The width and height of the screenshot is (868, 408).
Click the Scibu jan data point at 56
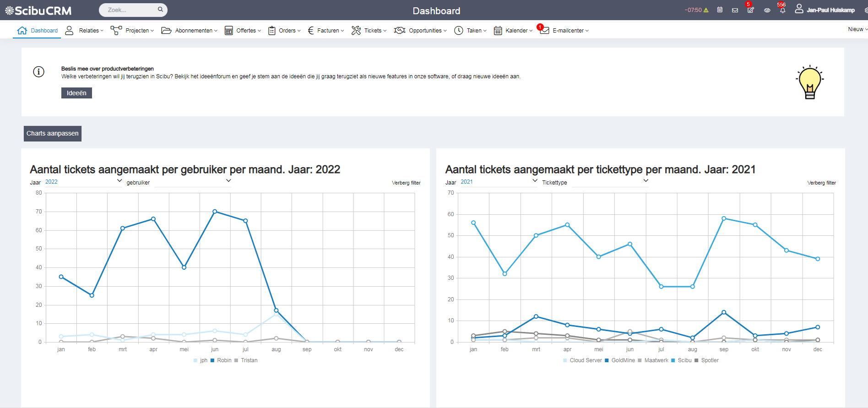(473, 223)
